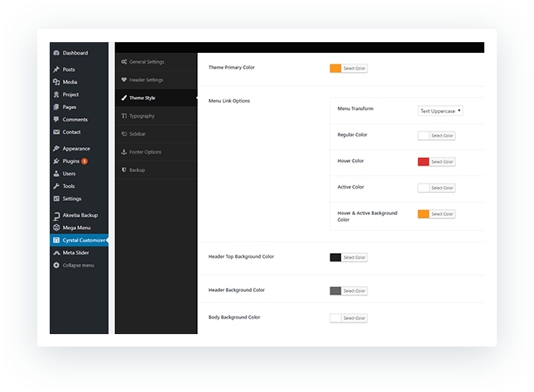
Task: Click the Project icon in sidebar
Action: coord(56,94)
